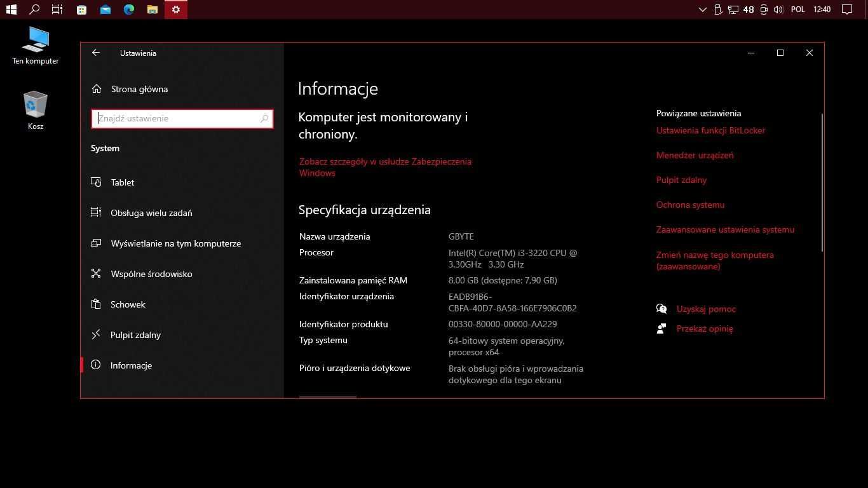Click the Settings window vertical scrollbar
Screen dimensions: 868x488
tap(822, 182)
